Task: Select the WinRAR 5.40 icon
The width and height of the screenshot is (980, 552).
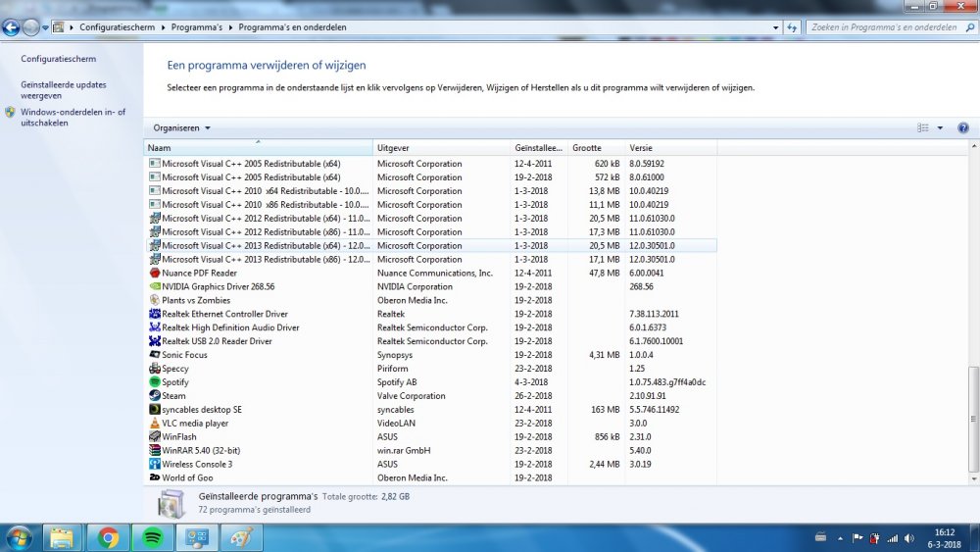Action: coord(155,451)
